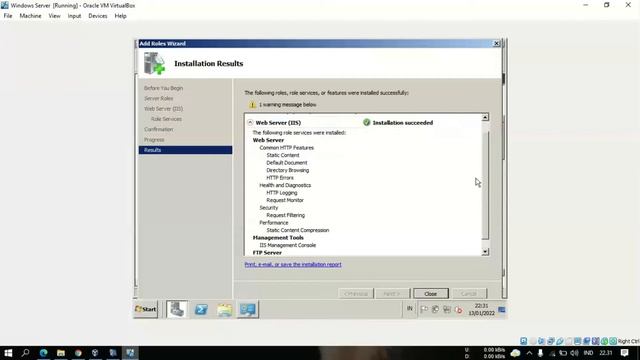
Task: Click 'HTTP Errors' in results list
Action: click(x=280, y=178)
